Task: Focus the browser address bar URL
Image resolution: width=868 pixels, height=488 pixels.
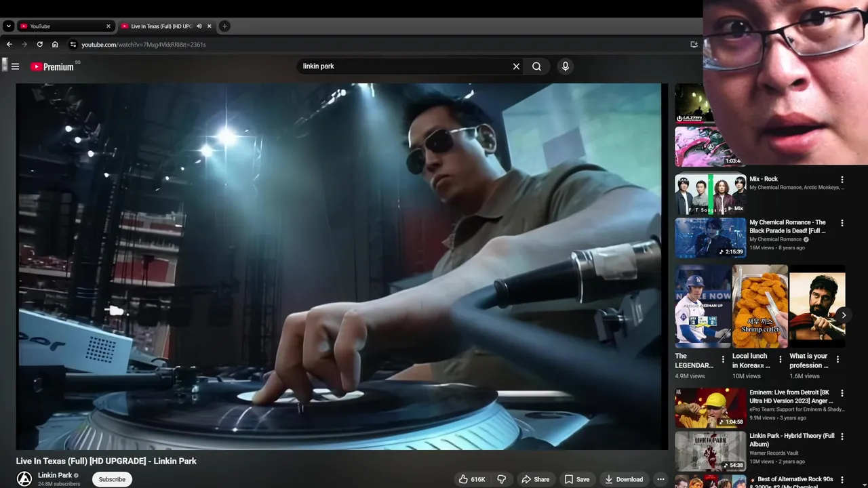Action: (x=144, y=45)
